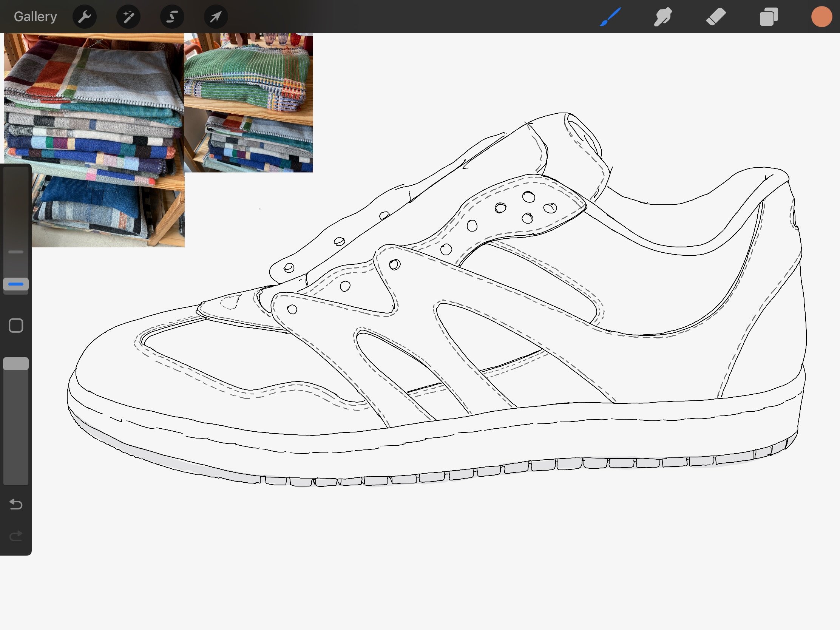
Task: Open the orange active color picker
Action: pyautogui.click(x=821, y=17)
